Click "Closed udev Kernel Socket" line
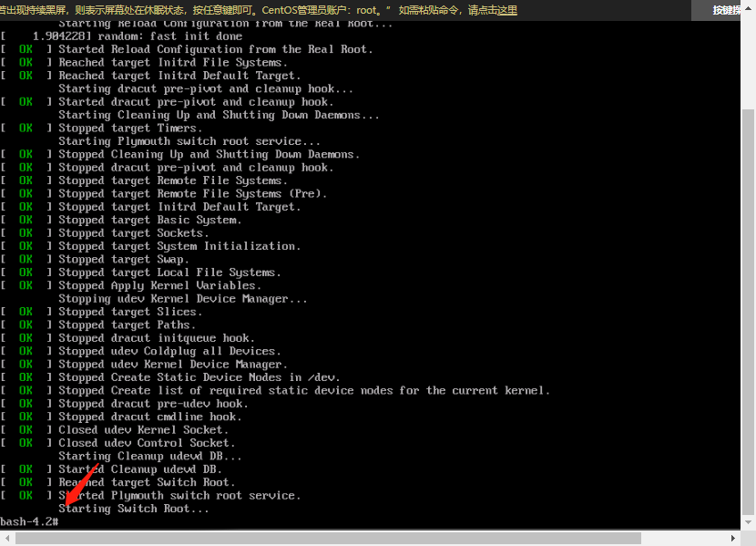Screen dimensions: 756x546 click(143, 429)
